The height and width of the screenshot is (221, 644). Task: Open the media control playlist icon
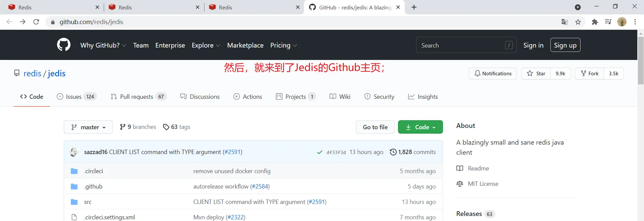(608, 22)
